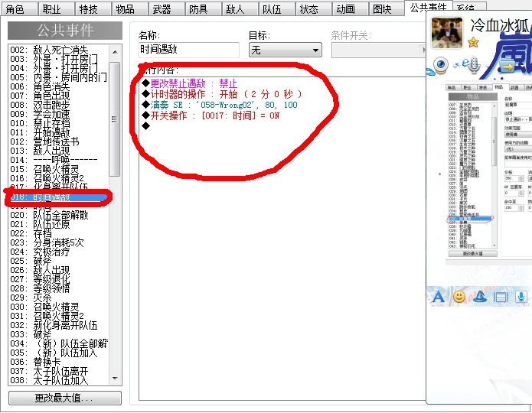Select command line 计时器的操作 : 开始
Screen dimensions: 532x413
222,94
